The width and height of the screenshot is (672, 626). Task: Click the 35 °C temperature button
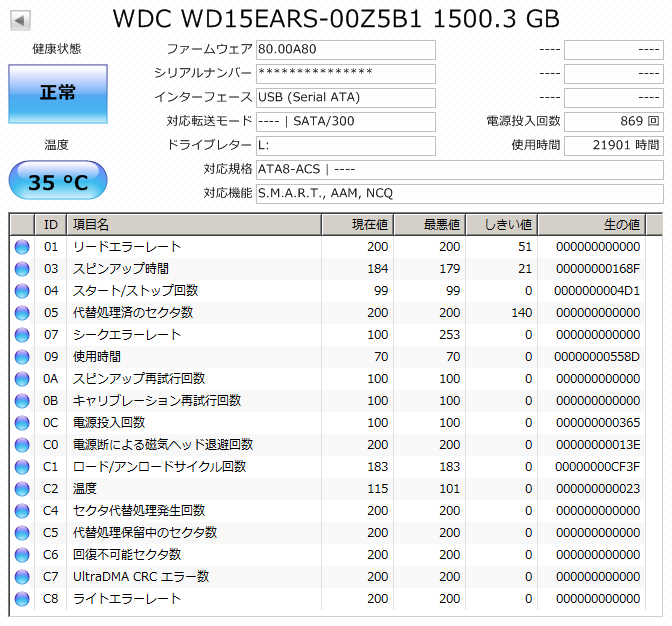pyautogui.click(x=58, y=180)
